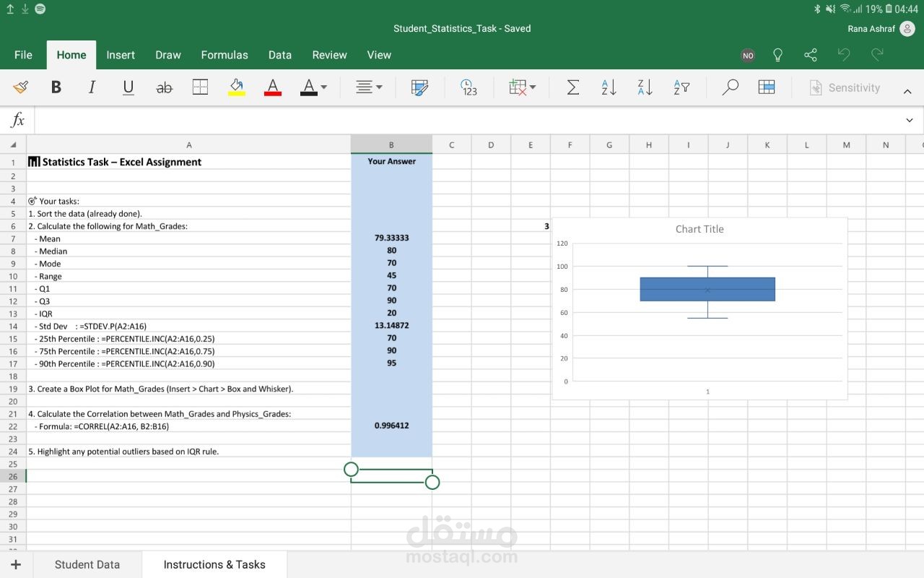Open the Insert ribbon tab
This screenshot has height=578, width=924.
click(x=121, y=55)
